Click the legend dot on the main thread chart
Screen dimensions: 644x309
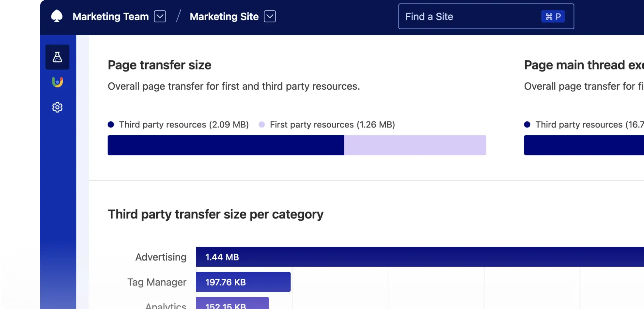tap(527, 125)
